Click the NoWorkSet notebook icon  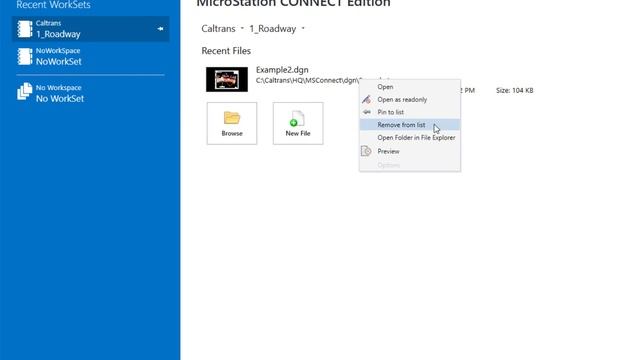point(24,57)
